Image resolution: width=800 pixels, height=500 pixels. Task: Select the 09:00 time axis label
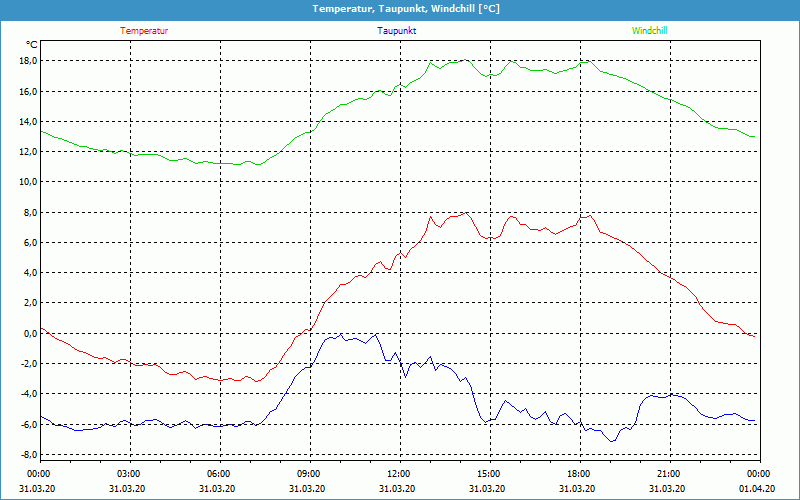point(308,473)
